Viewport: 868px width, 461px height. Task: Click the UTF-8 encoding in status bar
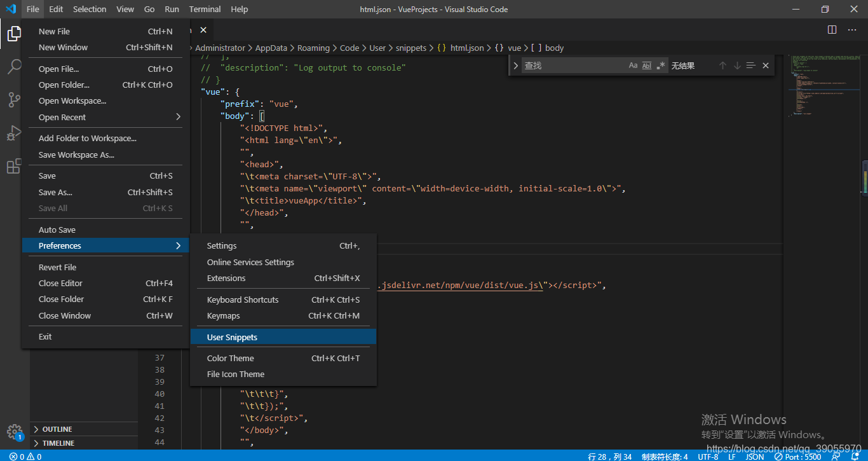(x=708, y=457)
